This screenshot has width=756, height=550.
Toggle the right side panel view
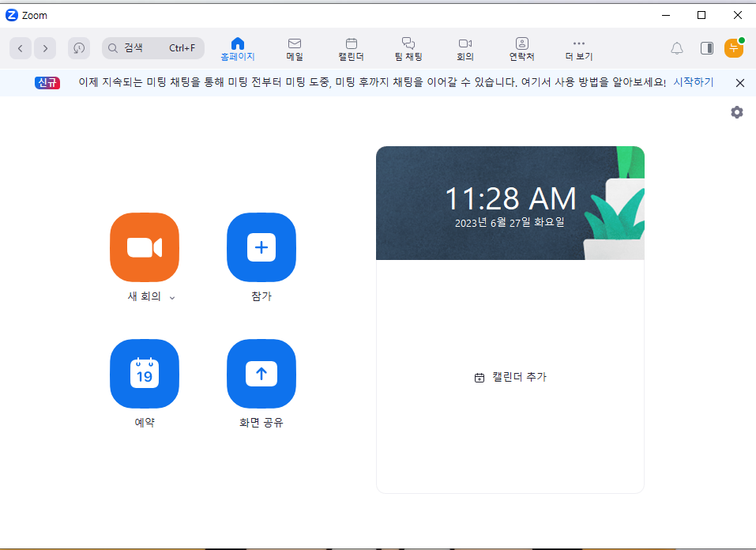click(705, 48)
